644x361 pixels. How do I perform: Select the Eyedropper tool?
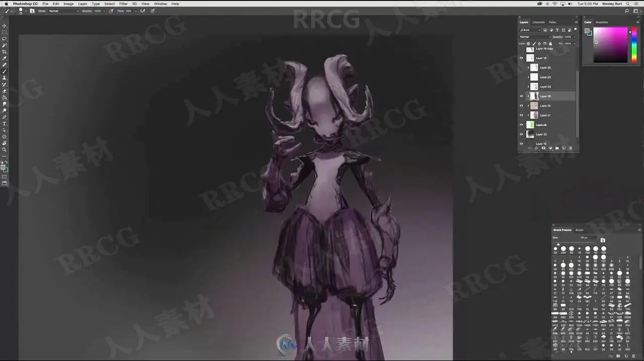5,58
